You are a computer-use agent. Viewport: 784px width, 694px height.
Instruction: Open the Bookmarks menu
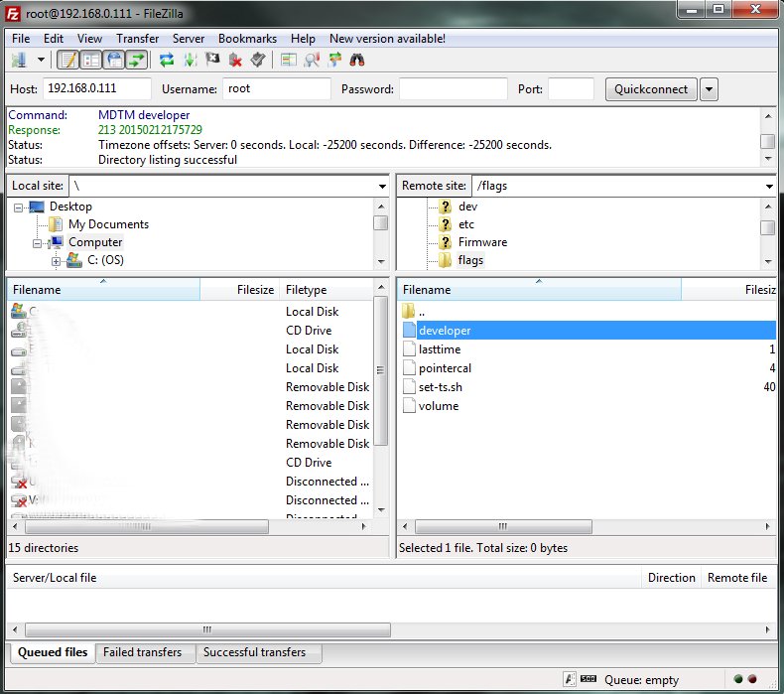tap(248, 38)
